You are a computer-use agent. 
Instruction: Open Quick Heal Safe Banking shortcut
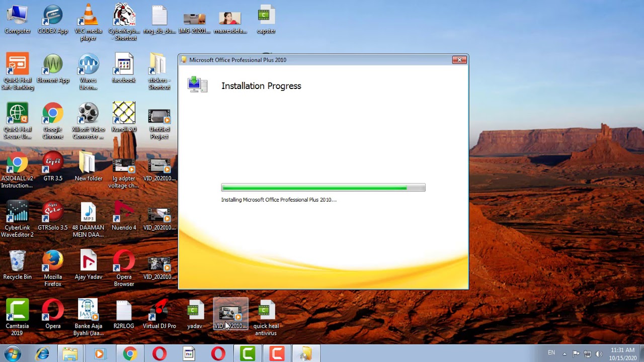[x=17, y=72]
